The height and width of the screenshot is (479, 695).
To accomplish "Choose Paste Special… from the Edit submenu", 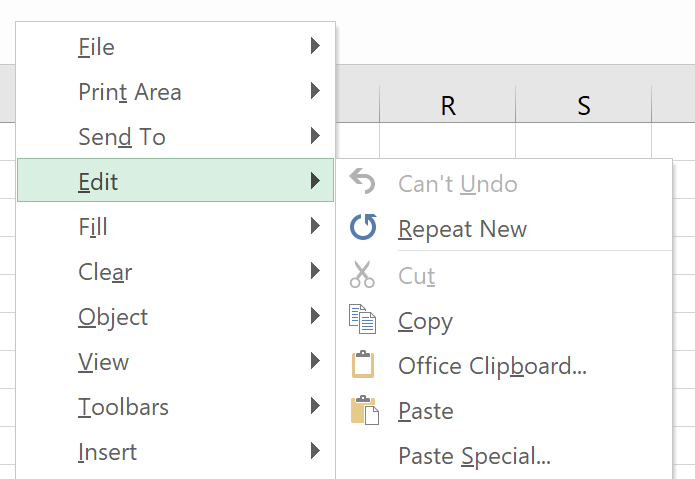I will pos(474,457).
